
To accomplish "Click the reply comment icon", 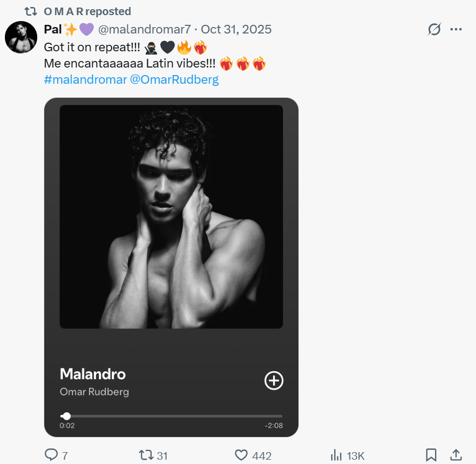I will point(51,455).
